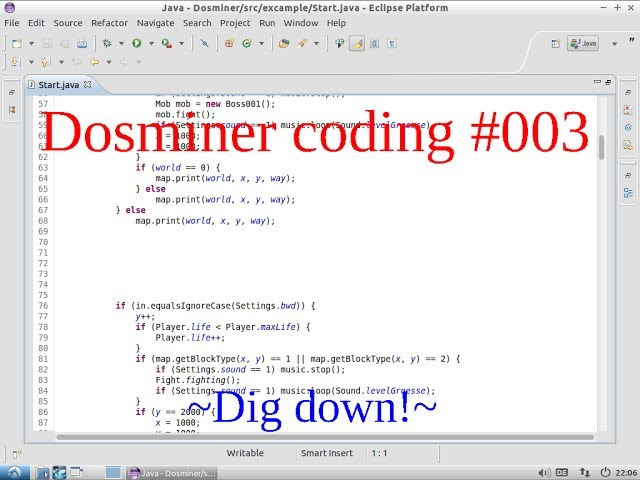Click the Save icon in toolbar

click(x=47, y=43)
